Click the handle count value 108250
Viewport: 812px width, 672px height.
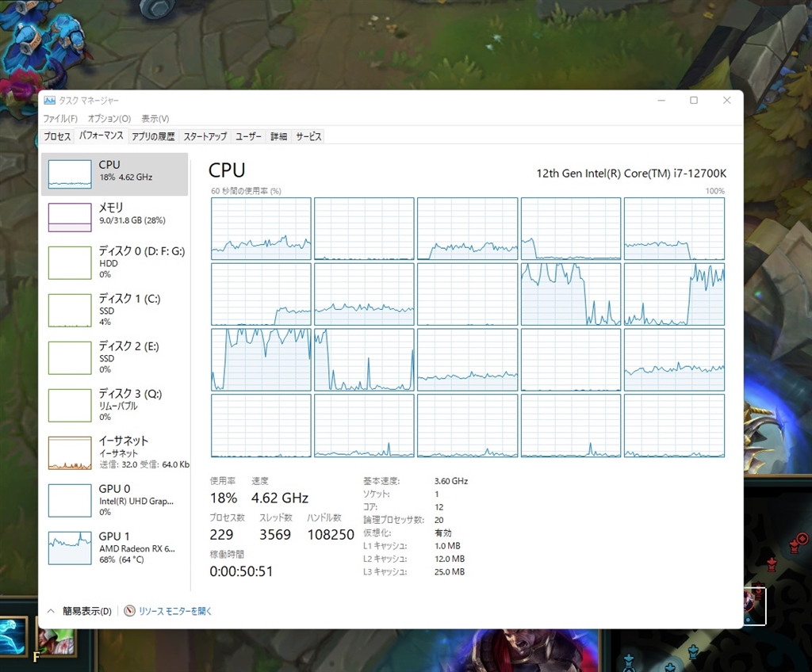click(331, 534)
